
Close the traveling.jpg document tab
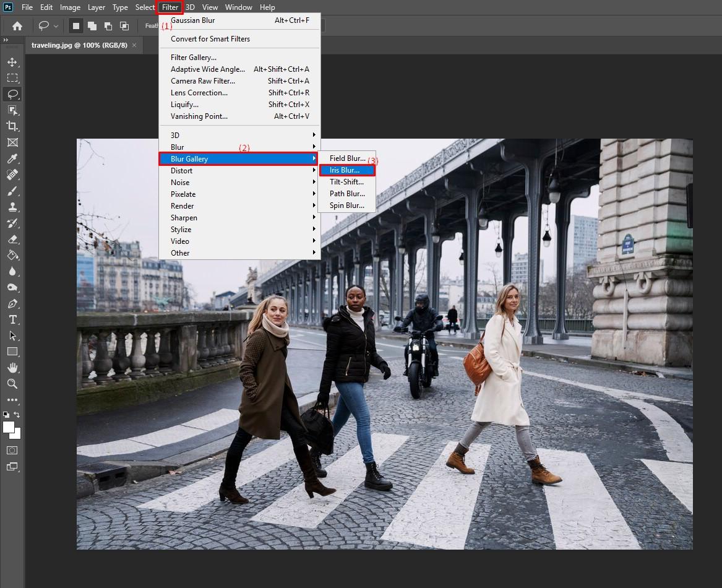(x=134, y=45)
